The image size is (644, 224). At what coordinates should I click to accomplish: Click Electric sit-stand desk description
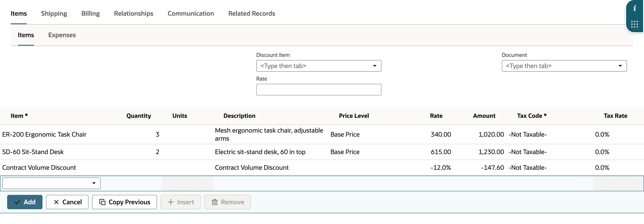(260, 152)
